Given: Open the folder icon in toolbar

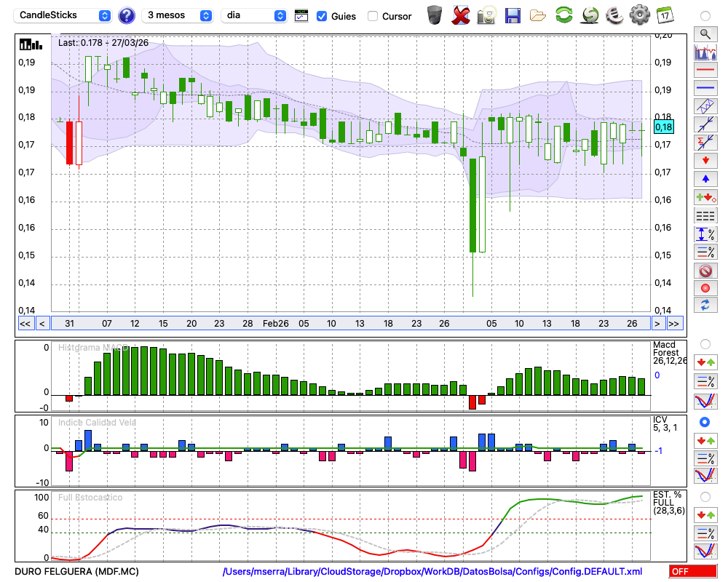Looking at the screenshot, I should tap(537, 15).
